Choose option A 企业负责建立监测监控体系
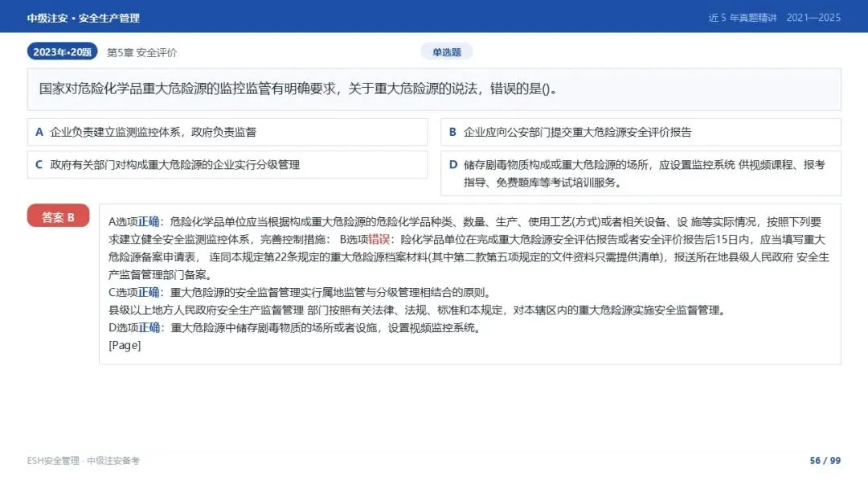This screenshot has height=489, width=868. click(227, 132)
